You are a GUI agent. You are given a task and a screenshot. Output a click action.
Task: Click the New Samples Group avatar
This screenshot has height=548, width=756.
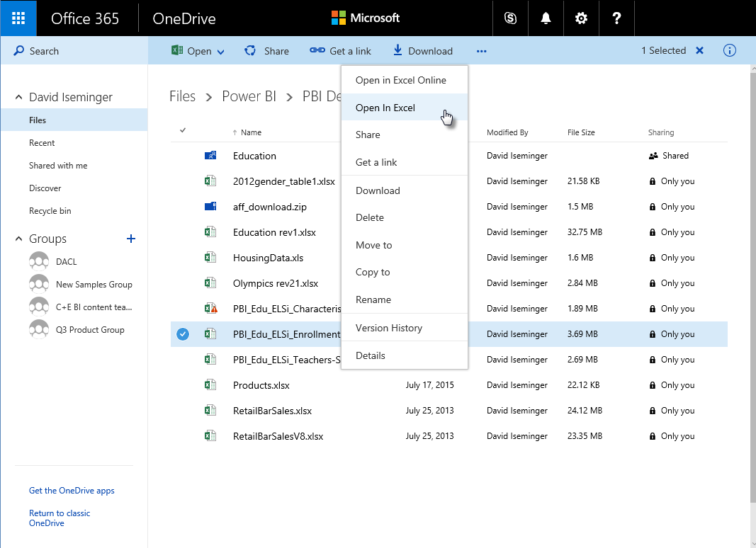pos(39,284)
